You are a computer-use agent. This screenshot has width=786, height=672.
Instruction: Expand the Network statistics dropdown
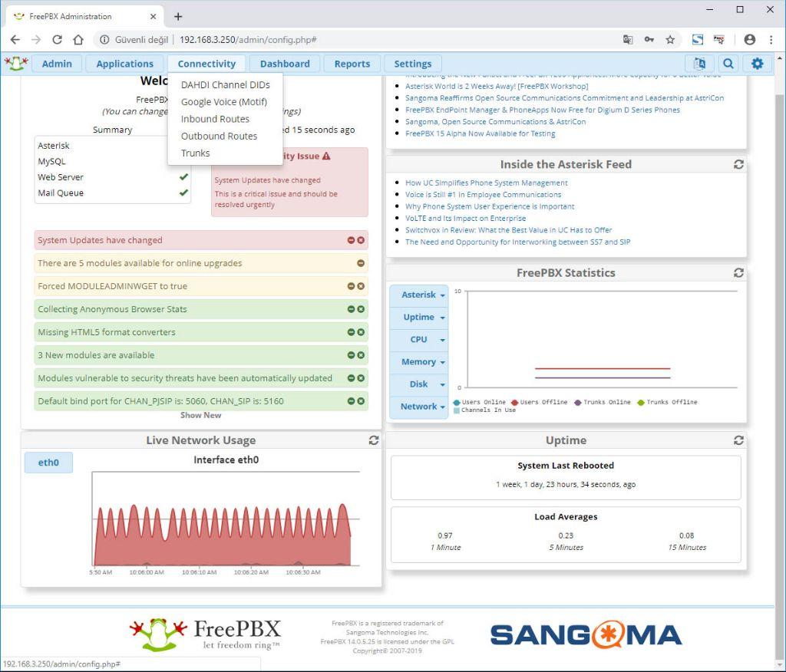pos(418,407)
